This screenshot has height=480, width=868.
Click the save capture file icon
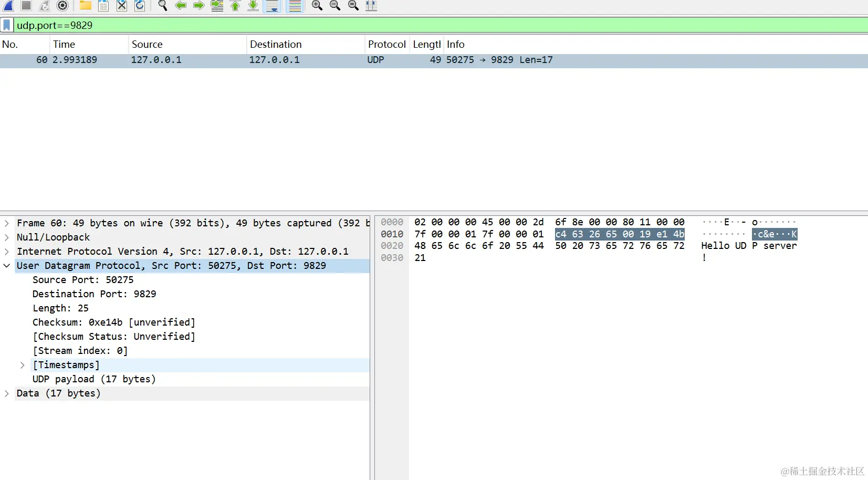(x=103, y=5)
